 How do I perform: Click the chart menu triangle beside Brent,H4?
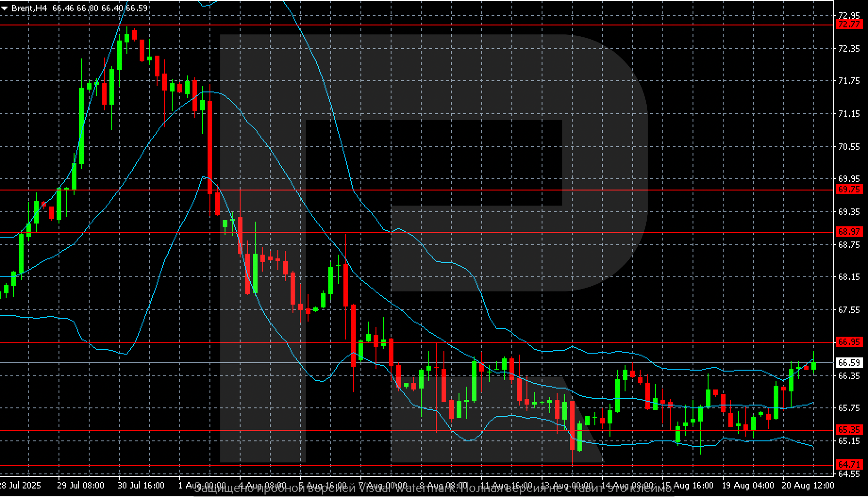coord(5,8)
